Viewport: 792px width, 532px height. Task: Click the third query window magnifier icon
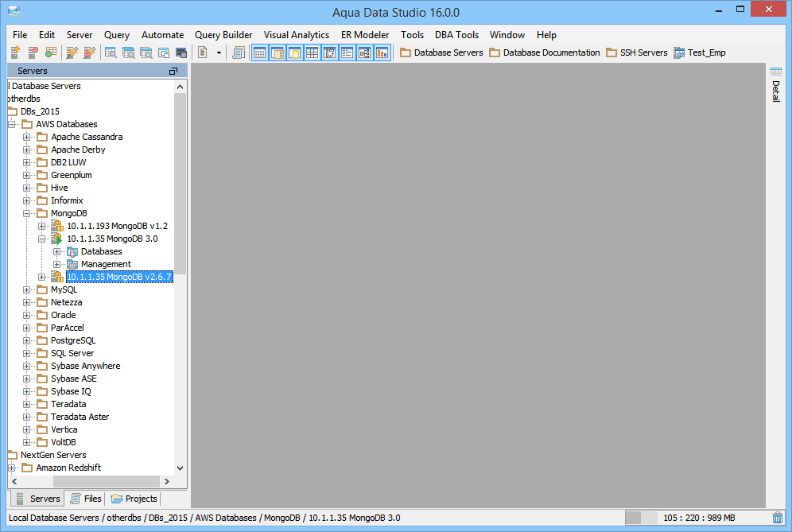point(146,52)
